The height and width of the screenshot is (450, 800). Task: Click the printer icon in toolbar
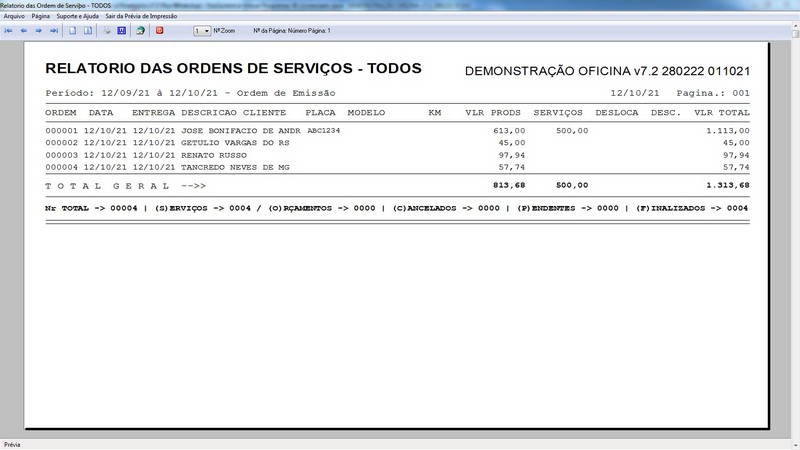(x=107, y=31)
